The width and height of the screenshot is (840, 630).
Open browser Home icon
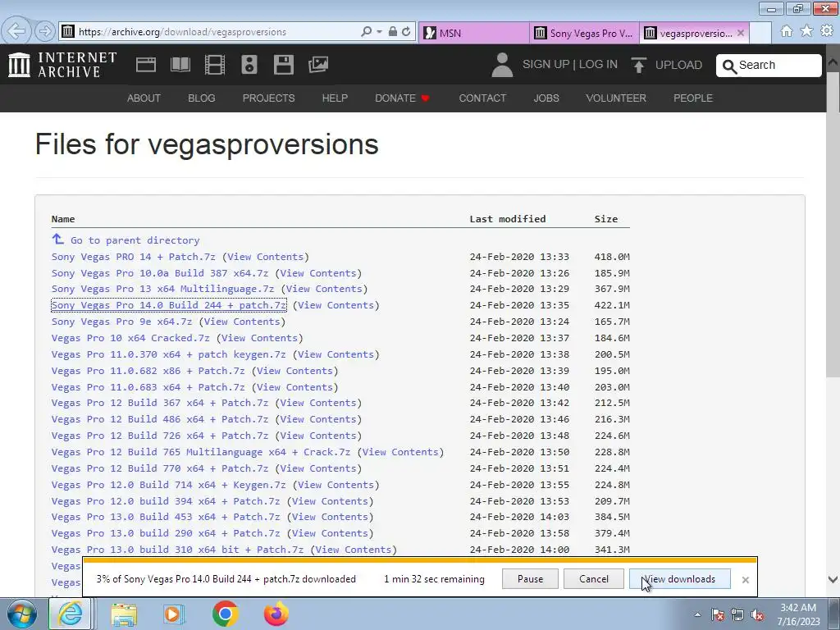point(787,31)
